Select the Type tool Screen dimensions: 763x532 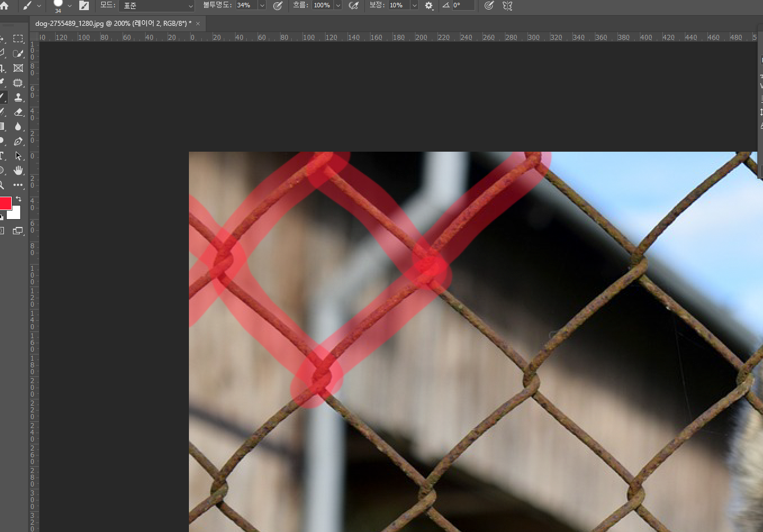tap(2, 156)
